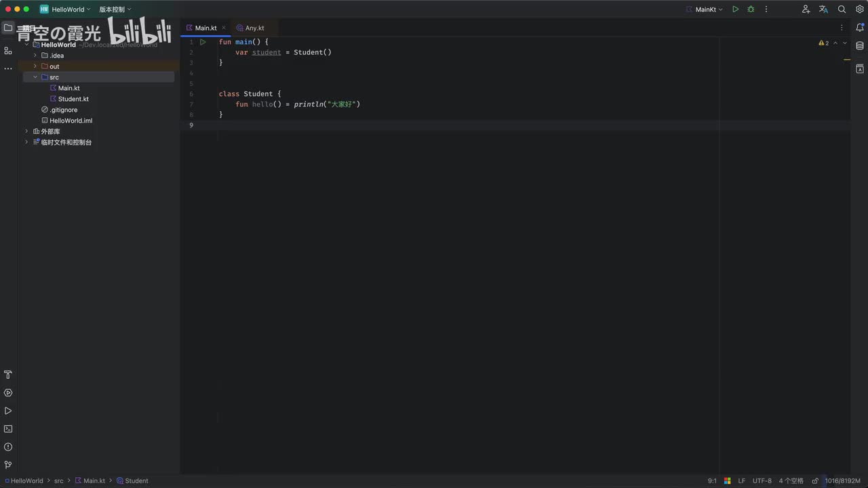
Task: Click the UTF-8 encoding button
Action: click(762, 481)
